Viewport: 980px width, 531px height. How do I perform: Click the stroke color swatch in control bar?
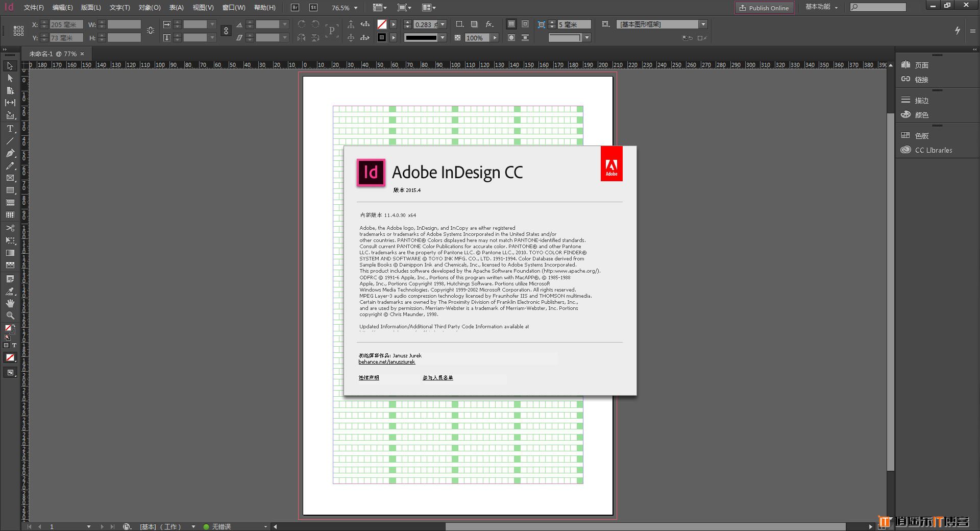(x=382, y=38)
